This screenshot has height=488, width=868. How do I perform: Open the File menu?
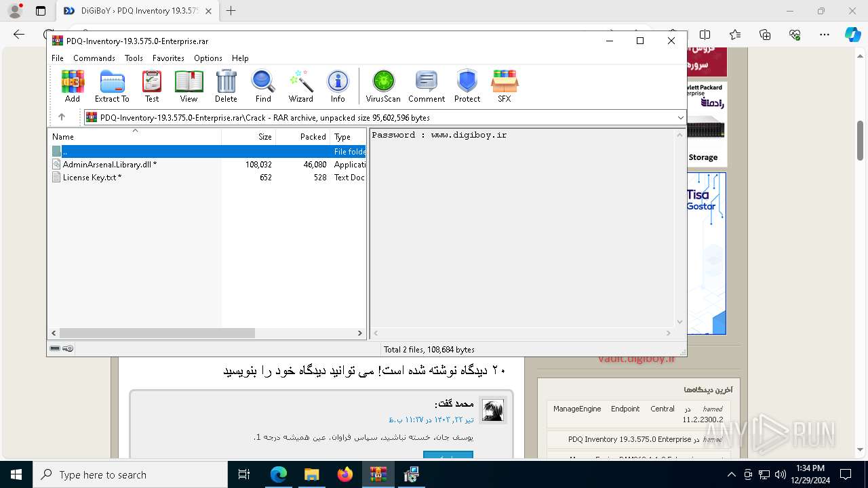coord(58,58)
